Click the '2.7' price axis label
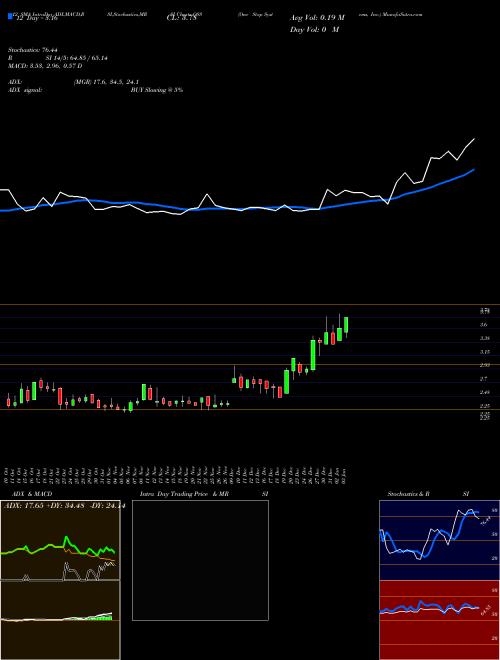Image resolution: width=500 pixels, height=660 pixels. point(484,379)
